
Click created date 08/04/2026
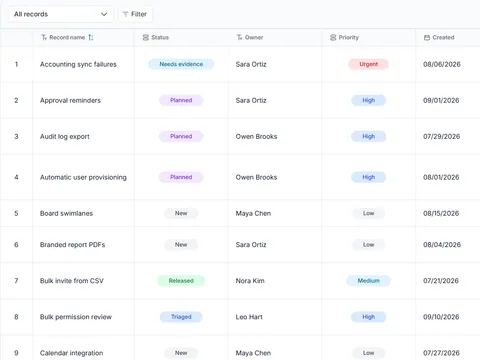pyautogui.click(x=442, y=245)
